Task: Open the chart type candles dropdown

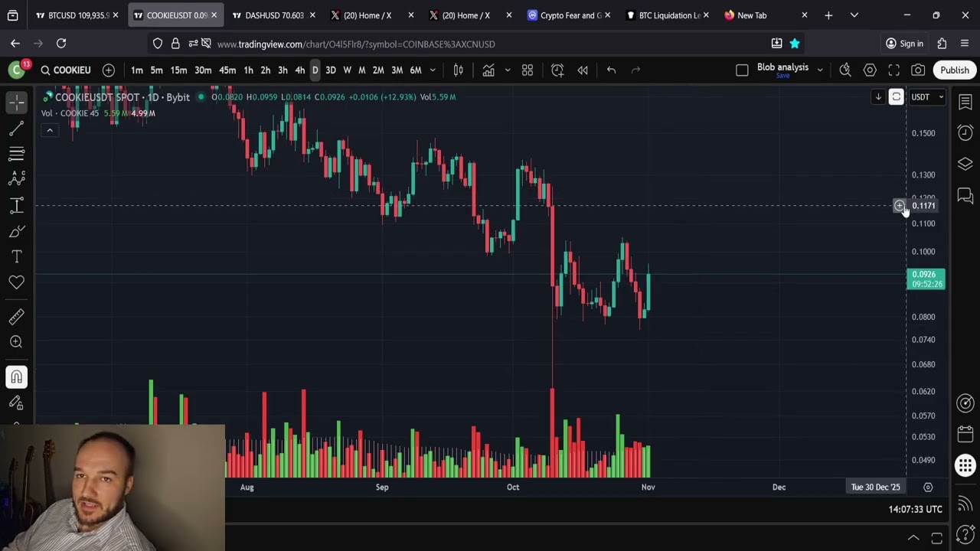Action: (x=458, y=70)
